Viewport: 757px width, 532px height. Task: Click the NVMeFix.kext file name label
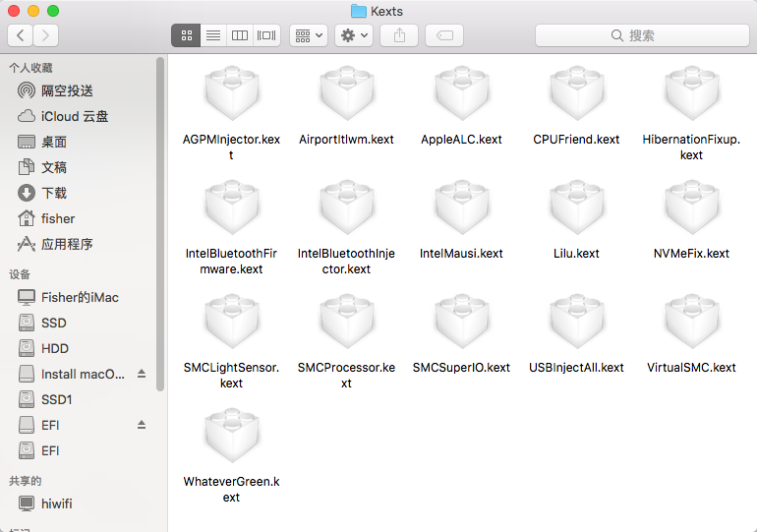coord(691,254)
